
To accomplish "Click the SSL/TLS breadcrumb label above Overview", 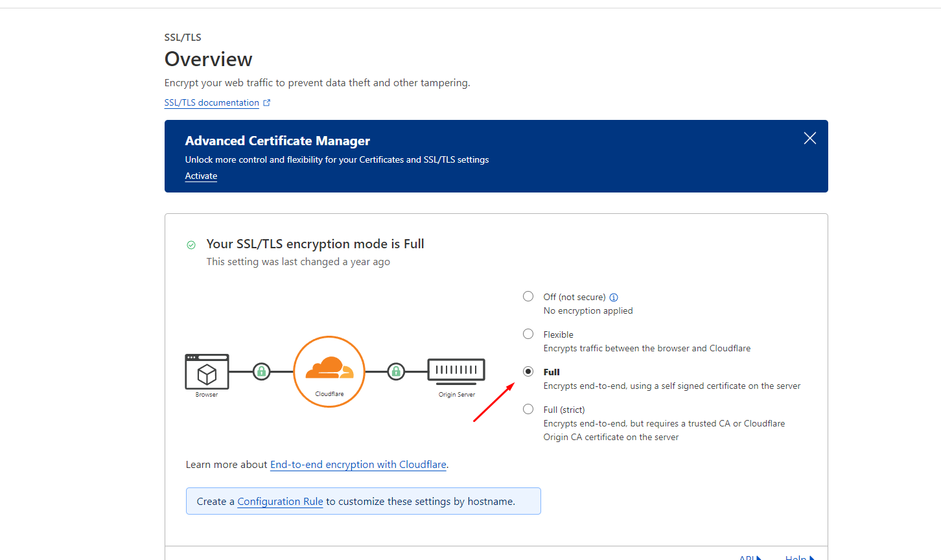I will point(183,37).
